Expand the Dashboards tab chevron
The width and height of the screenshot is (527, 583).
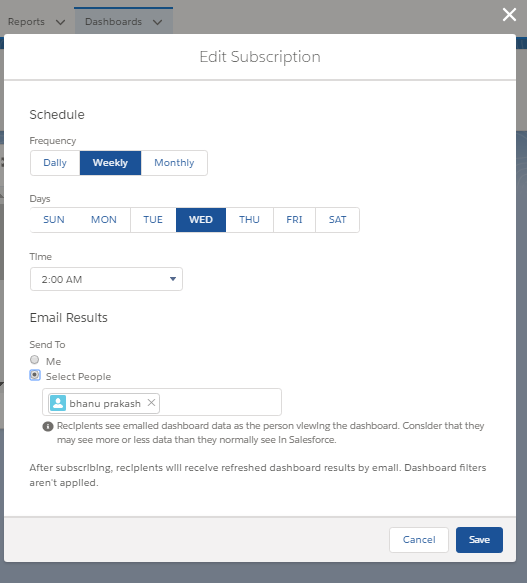point(158,22)
